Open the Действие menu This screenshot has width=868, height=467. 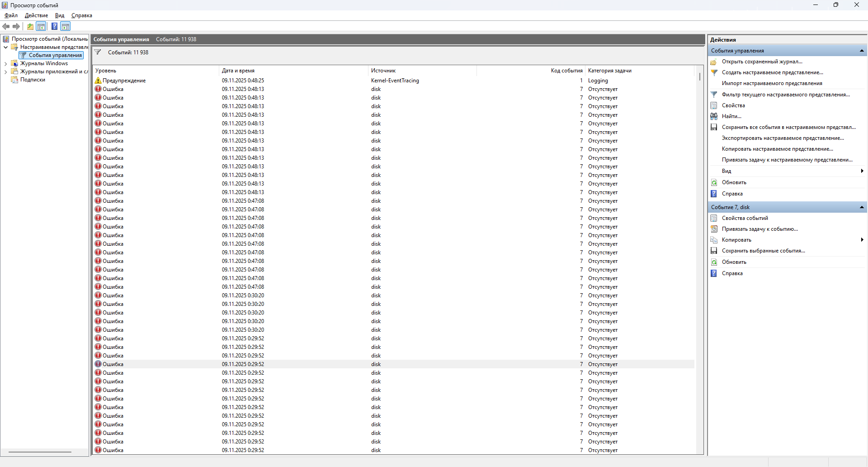(x=36, y=15)
